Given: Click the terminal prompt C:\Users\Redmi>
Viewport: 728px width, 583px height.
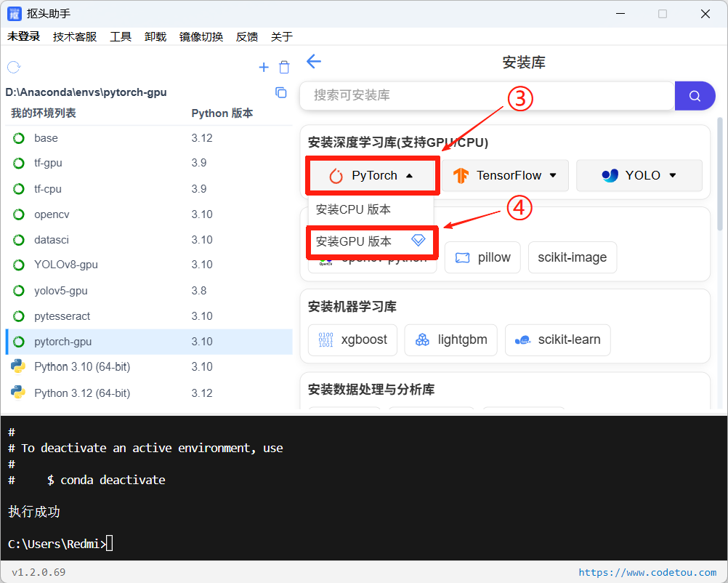Looking at the screenshot, I should pyautogui.click(x=57, y=544).
